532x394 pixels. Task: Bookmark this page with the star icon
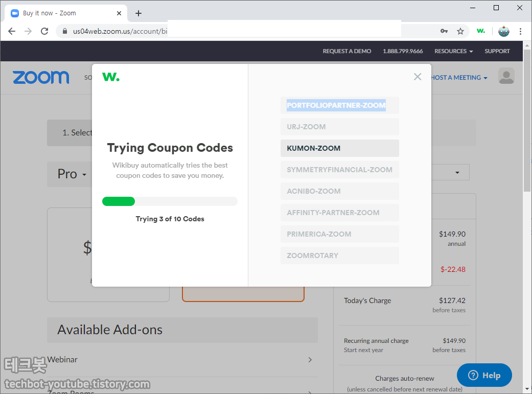pos(460,31)
